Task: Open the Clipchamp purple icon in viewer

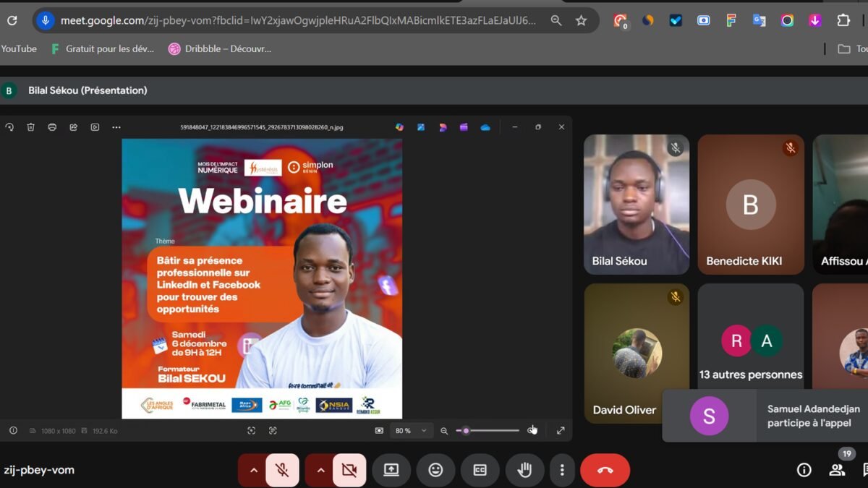Action: point(464,127)
